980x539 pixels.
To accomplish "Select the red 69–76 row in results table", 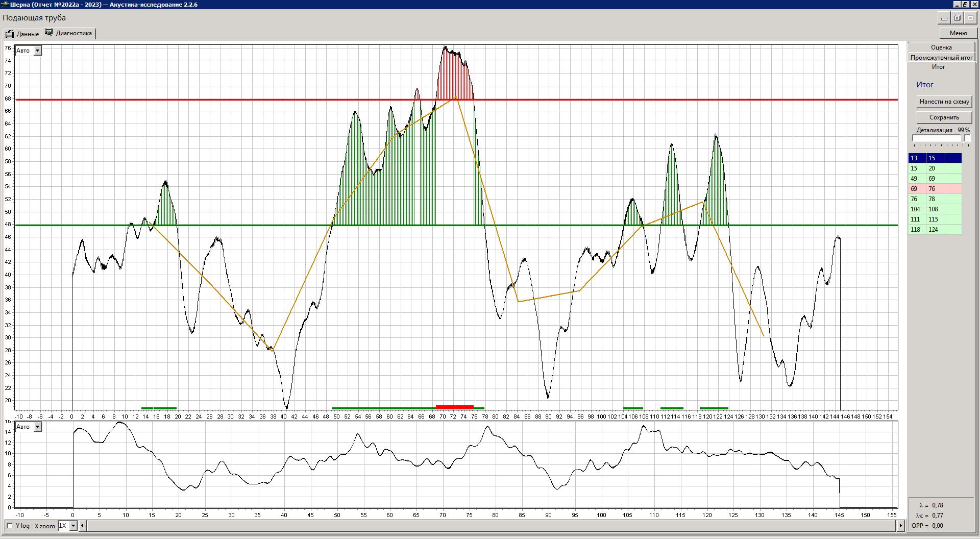I will [935, 189].
